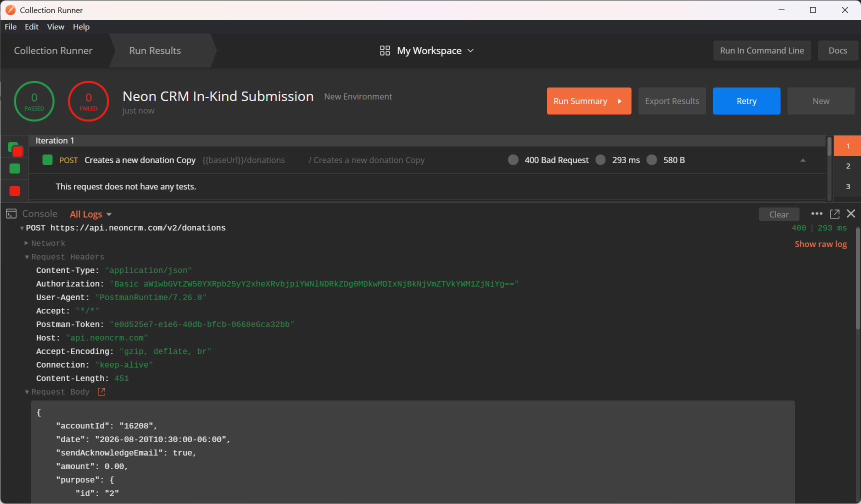Collapse the POST request result row

(803, 160)
